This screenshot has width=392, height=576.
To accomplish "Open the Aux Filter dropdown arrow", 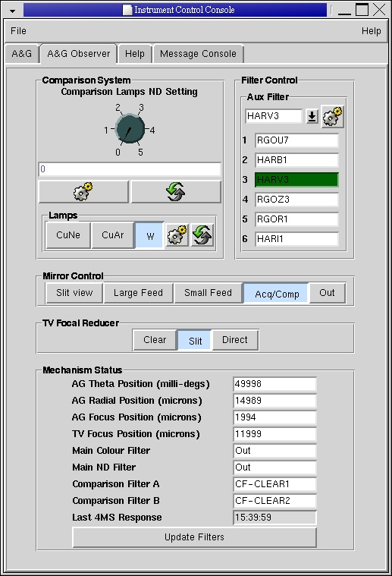I will tap(312, 116).
